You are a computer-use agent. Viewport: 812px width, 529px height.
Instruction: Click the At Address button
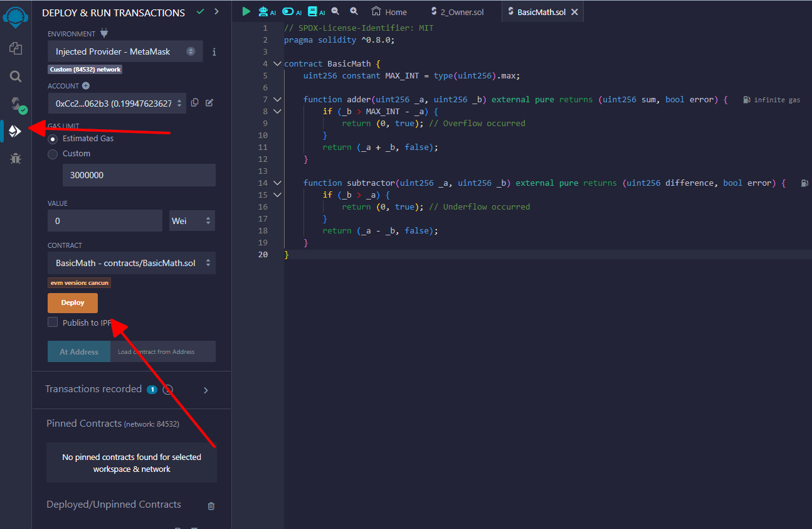point(79,351)
